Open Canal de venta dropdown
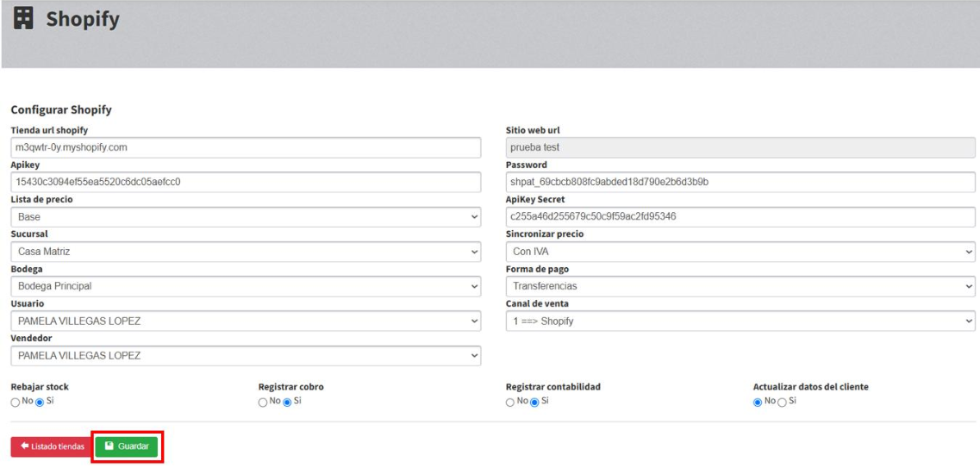 [x=740, y=321]
